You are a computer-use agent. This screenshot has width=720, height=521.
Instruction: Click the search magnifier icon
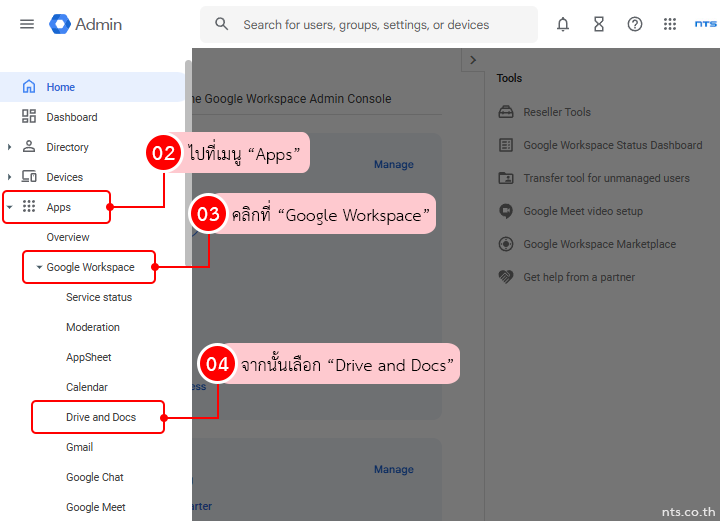221,24
